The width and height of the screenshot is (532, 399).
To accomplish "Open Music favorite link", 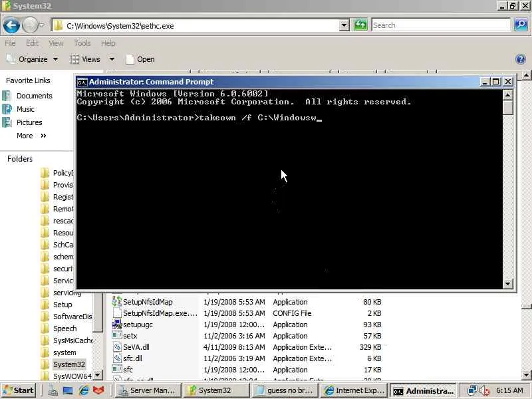I will coord(25,109).
